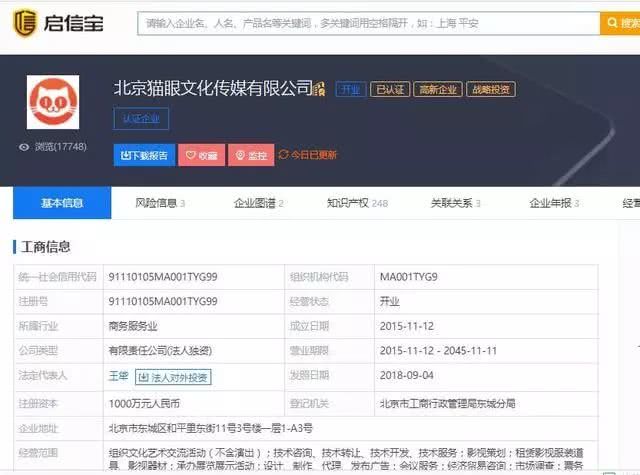
Task: Open the 企业图谱 tab
Action: (258, 203)
